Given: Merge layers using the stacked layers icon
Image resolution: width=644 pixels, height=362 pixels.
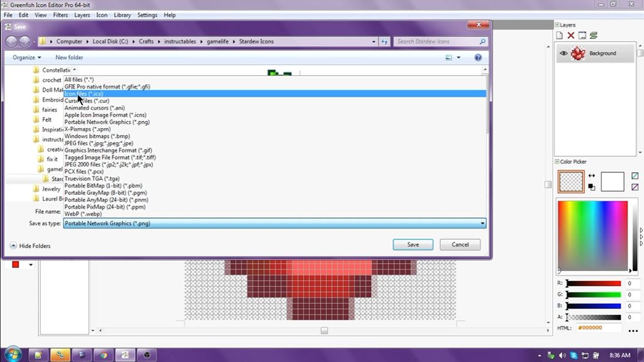Looking at the screenshot, I should click(x=593, y=35).
